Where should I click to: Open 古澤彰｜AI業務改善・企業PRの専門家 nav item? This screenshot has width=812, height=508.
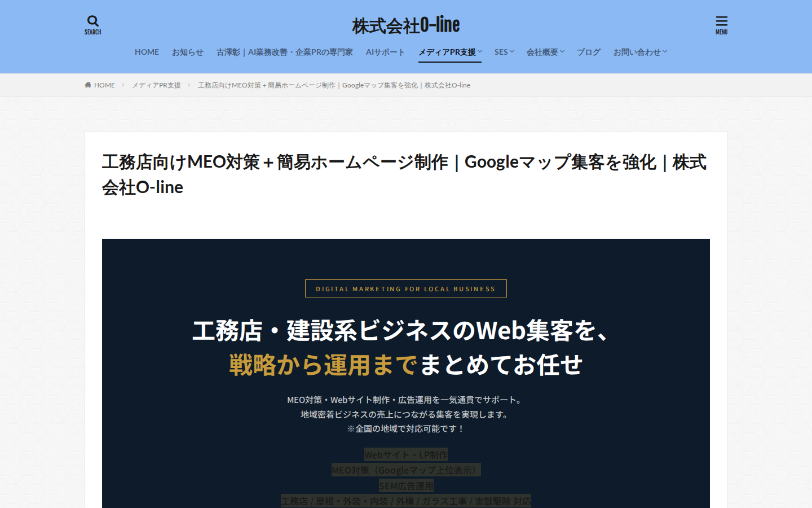pyautogui.click(x=285, y=52)
